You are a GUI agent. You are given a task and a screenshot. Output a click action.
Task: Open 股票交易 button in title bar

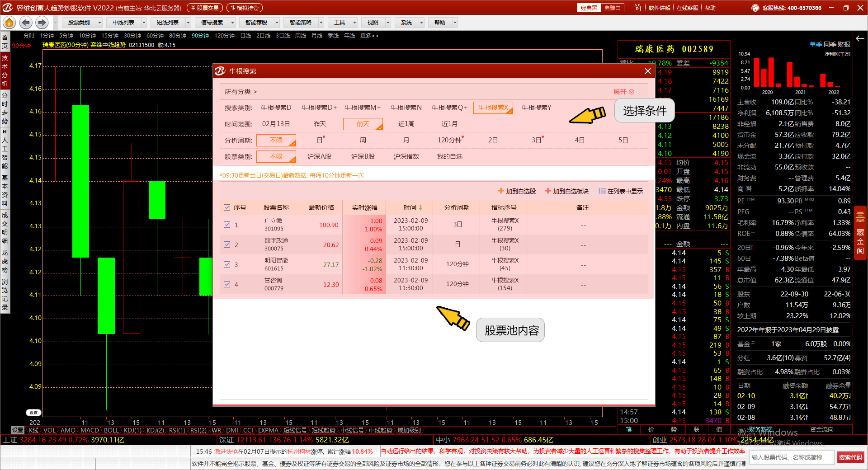tap(205, 8)
